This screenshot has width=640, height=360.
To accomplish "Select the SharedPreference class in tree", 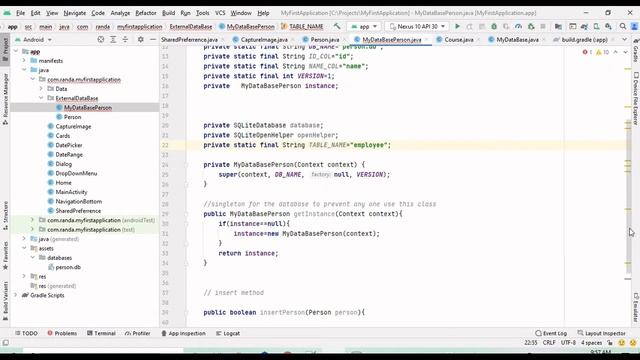I will pyautogui.click(x=78, y=211).
